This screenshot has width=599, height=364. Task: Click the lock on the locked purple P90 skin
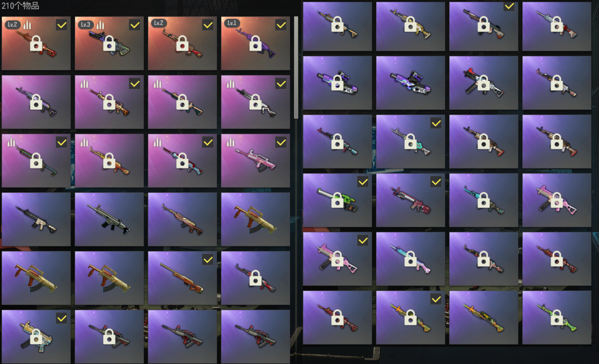[x=337, y=83]
